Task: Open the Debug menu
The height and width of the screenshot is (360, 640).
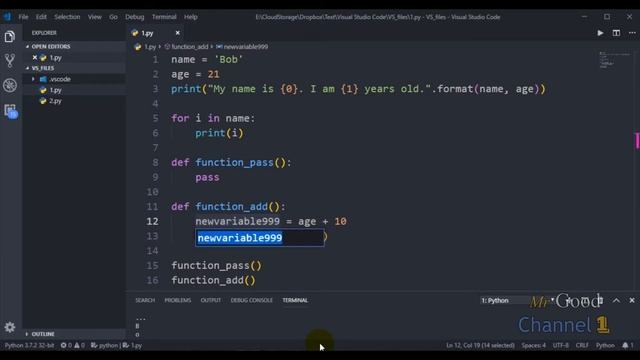Action: [135, 17]
